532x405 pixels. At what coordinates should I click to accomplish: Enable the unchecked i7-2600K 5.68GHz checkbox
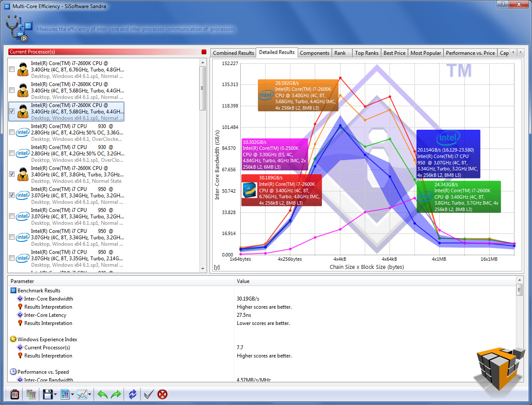pyautogui.click(x=12, y=90)
